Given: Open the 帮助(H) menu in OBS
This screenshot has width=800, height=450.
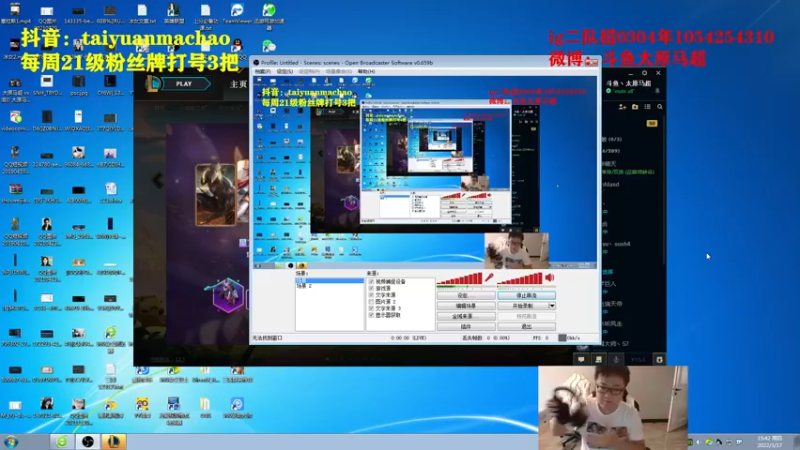Looking at the screenshot, I should 366,71.
